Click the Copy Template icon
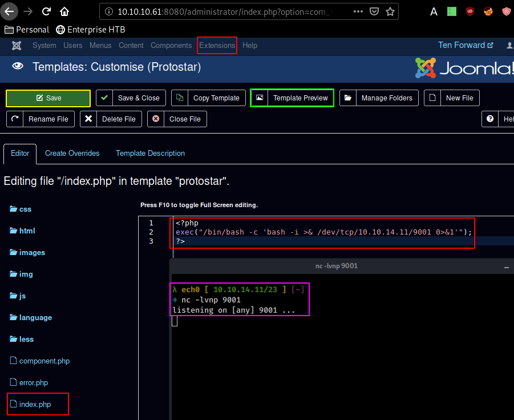Screen dimensions: 514x420 click(x=180, y=98)
